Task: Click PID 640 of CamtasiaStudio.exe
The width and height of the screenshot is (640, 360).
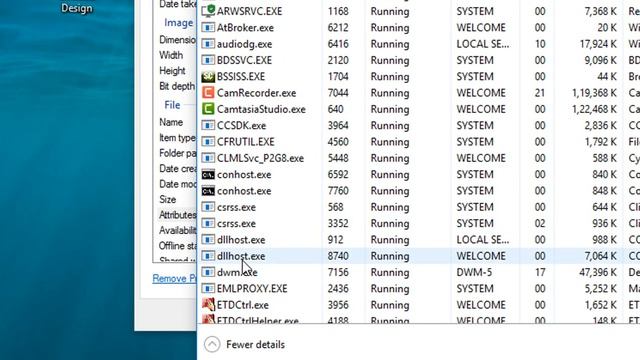Action: coord(336,109)
